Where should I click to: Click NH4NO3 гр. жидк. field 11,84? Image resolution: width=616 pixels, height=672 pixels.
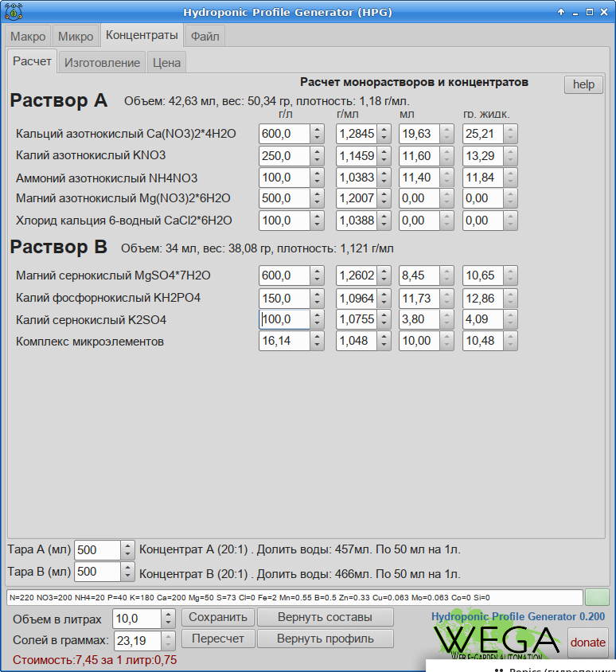tap(483, 178)
